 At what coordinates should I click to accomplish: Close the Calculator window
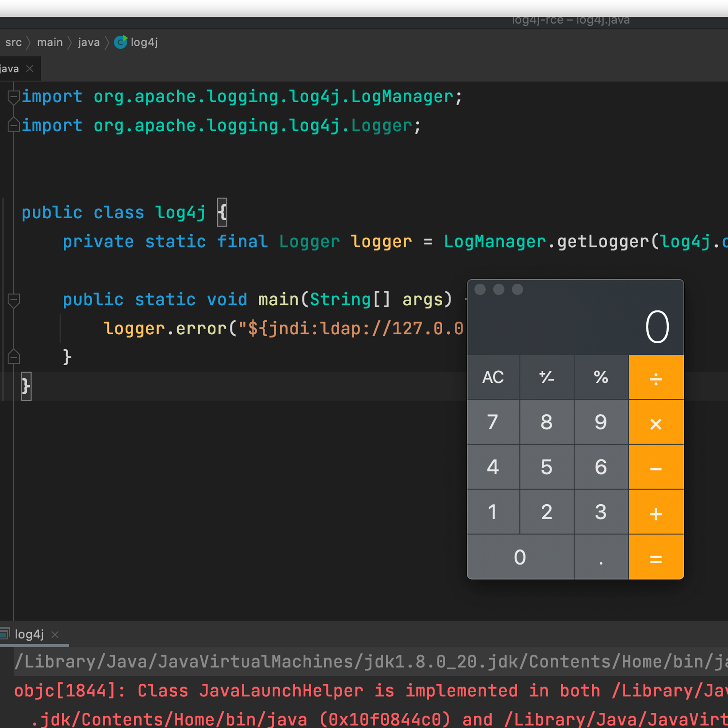point(480,289)
